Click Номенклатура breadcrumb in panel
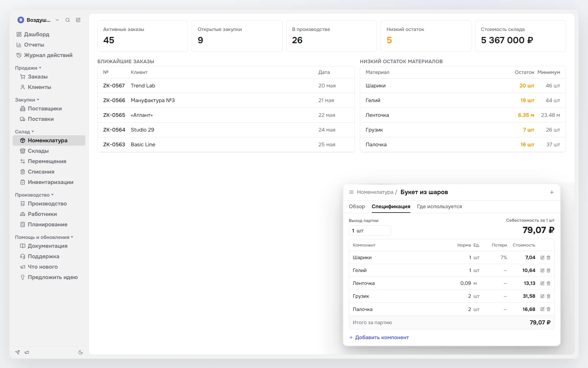The image size is (588, 368). click(375, 192)
